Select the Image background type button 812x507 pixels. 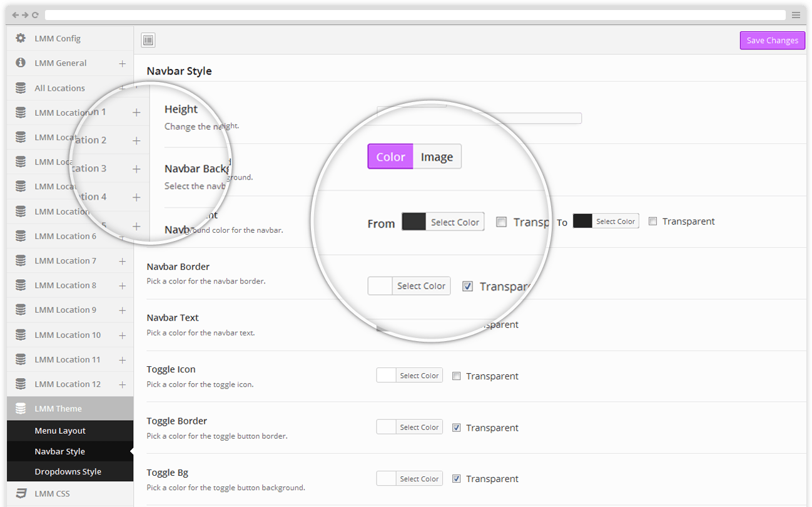tap(437, 156)
